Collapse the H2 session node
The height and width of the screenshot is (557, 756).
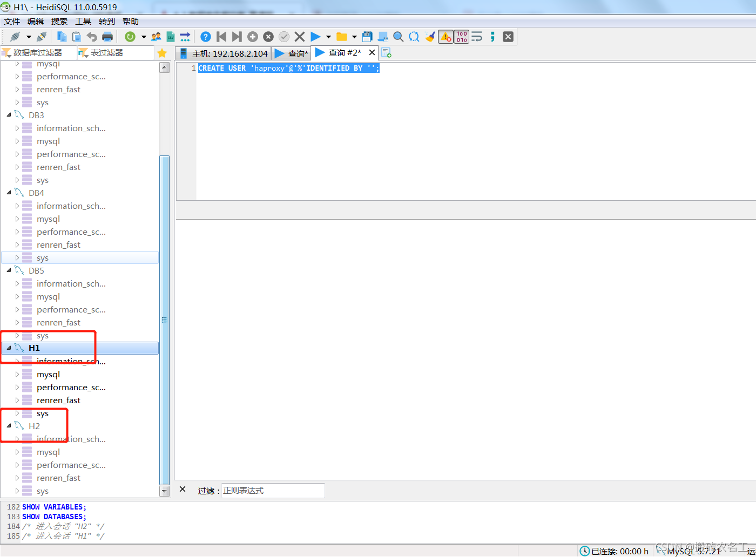pyautogui.click(x=9, y=426)
